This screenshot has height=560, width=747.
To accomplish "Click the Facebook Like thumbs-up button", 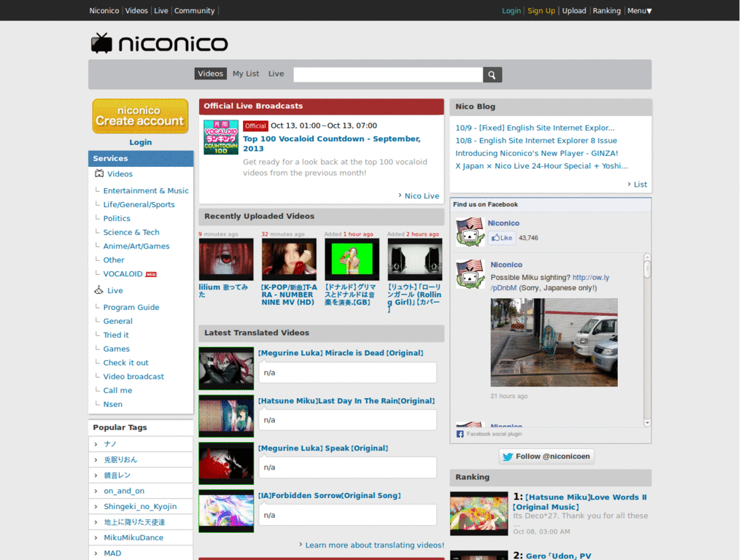I will (x=502, y=238).
